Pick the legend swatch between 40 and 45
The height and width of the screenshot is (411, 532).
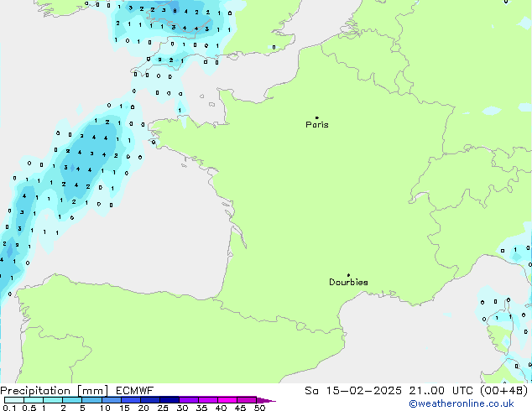pyautogui.click(x=227, y=400)
